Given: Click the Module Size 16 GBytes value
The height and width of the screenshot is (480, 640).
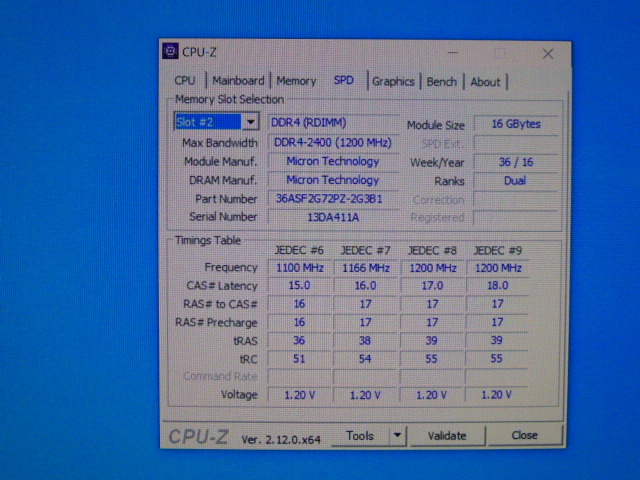Looking at the screenshot, I should click(x=516, y=124).
